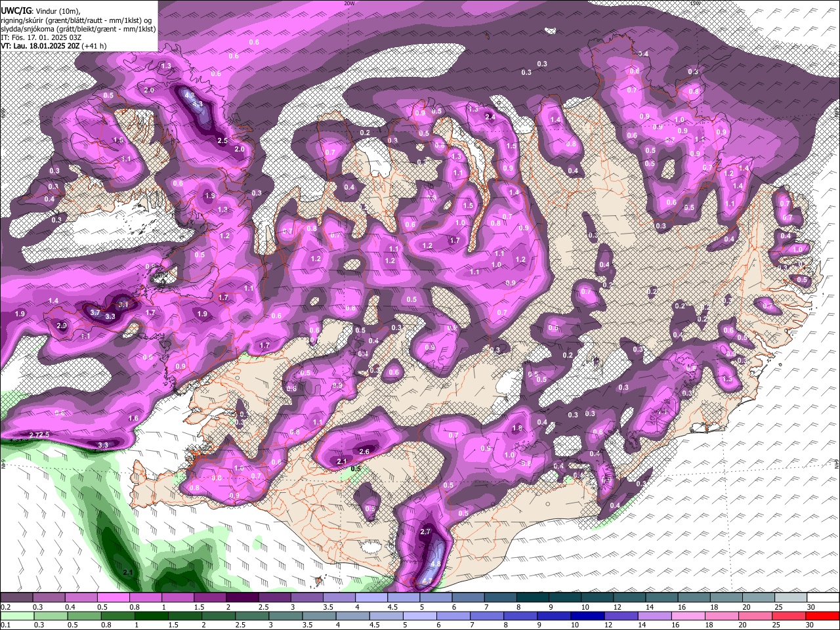The width and height of the screenshot is (840, 630).
Task: Click the lightest green 0.1–0.3 rain legend swatch
Action: pos(17,616)
